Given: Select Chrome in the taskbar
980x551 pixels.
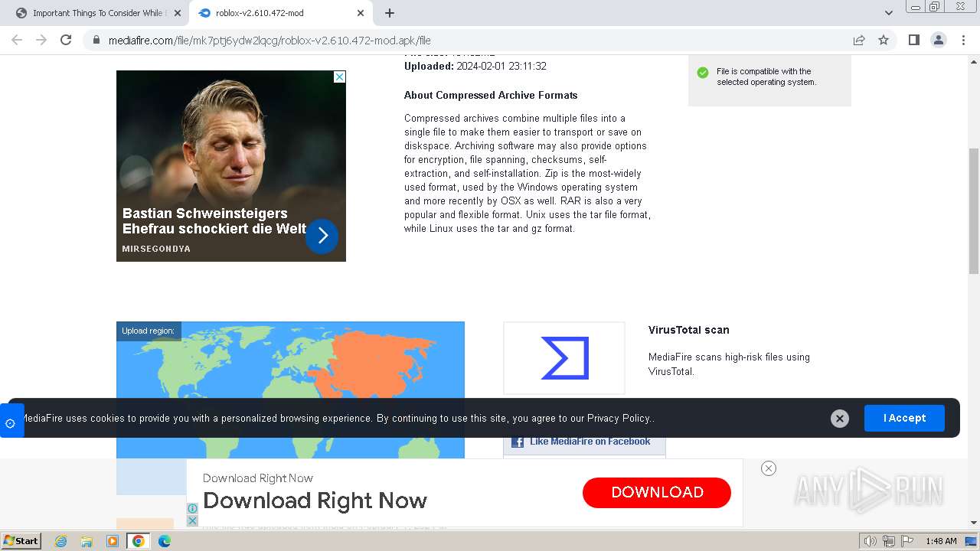Looking at the screenshot, I should pyautogui.click(x=138, y=541).
